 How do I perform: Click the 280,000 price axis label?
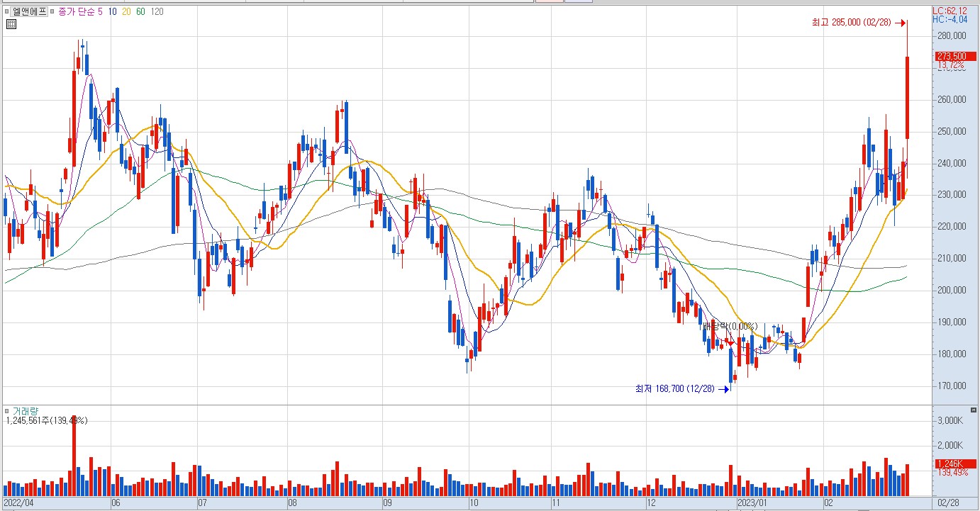951,35
